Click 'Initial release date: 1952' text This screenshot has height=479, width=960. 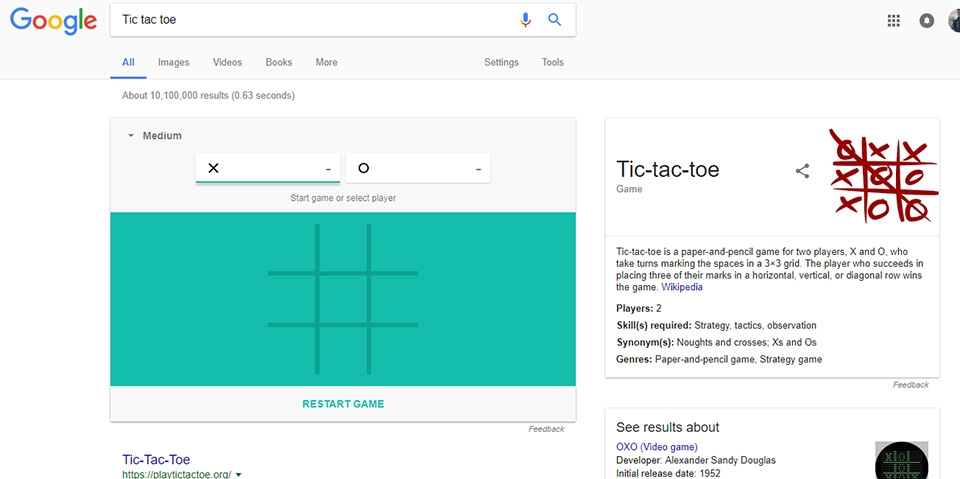tap(668, 473)
